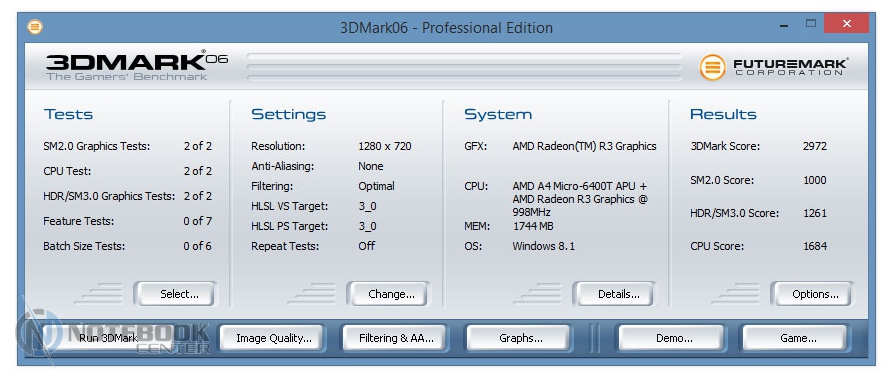Click the Filtering value Optimal
Screen dimensions: 892x380
pos(377,186)
